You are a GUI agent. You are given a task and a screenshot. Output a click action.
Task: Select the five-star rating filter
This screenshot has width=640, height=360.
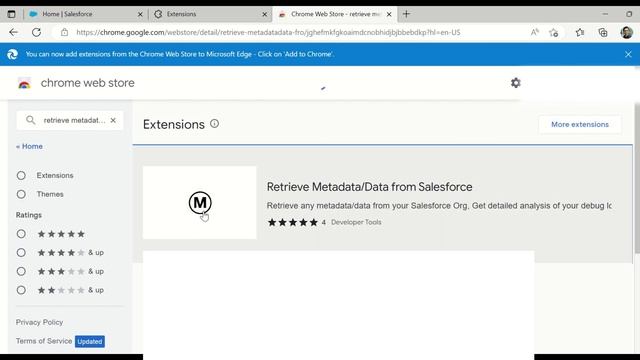click(21, 234)
